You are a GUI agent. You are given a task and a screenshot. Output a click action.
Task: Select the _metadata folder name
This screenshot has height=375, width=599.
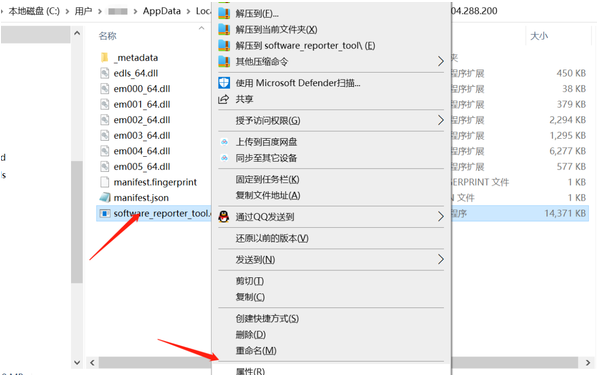[136, 58]
